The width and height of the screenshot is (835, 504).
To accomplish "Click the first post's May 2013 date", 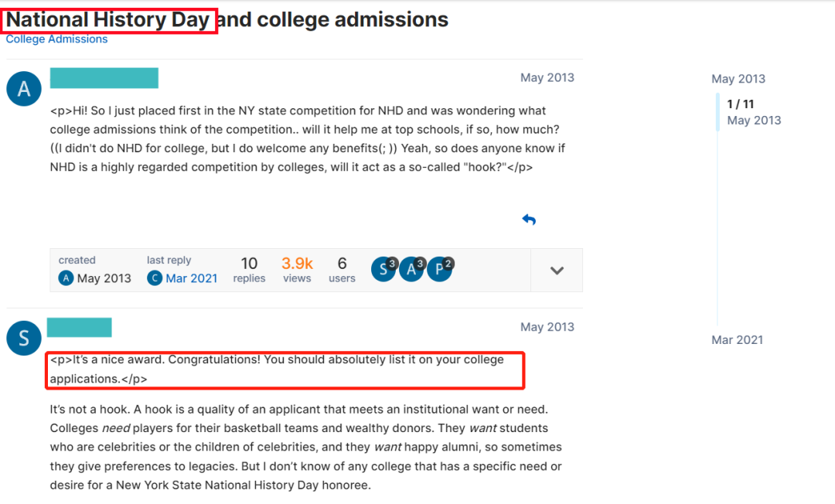I will click(x=547, y=77).
